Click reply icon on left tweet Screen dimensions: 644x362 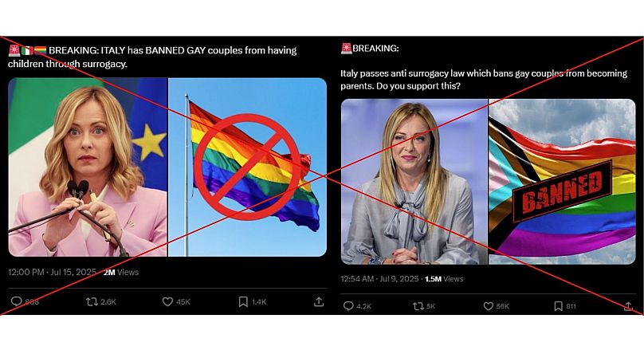tap(17, 301)
